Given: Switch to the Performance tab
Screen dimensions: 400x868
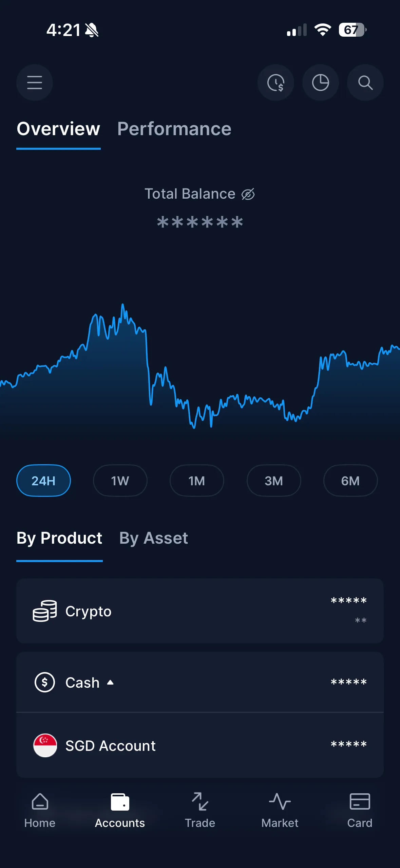Looking at the screenshot, I should coord(174,129).
